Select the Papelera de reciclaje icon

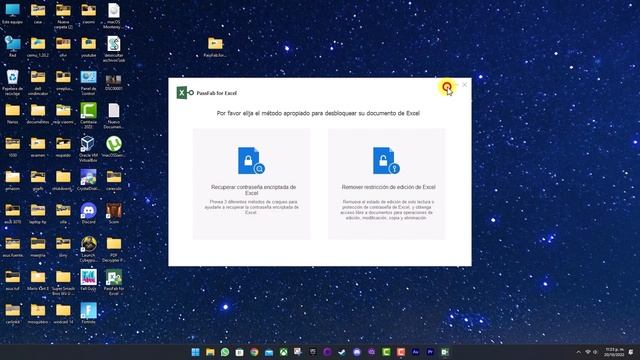[13, 82]
